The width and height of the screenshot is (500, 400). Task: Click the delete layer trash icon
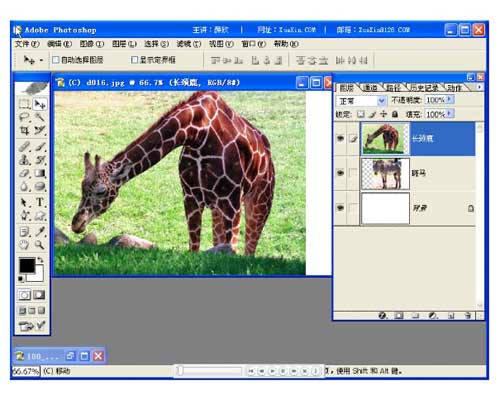(x=468, y=315)
